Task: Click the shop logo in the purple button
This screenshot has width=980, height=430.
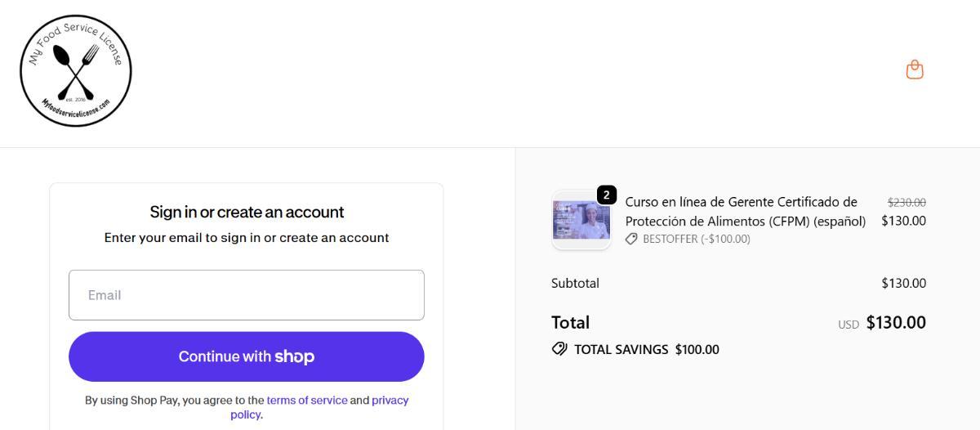Action: tap(294, 356)
